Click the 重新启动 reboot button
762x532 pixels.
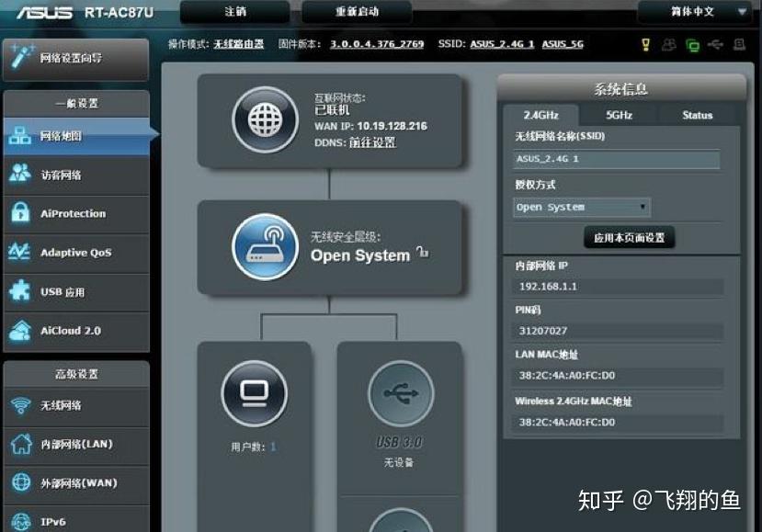pos(357,12)
